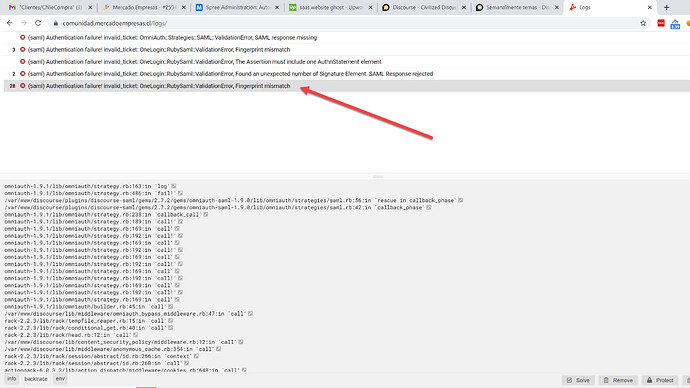Open source link for strategy.rb:486 'fail!' line
The width and height of the screenshot is (690, 388).
[180, 193]
